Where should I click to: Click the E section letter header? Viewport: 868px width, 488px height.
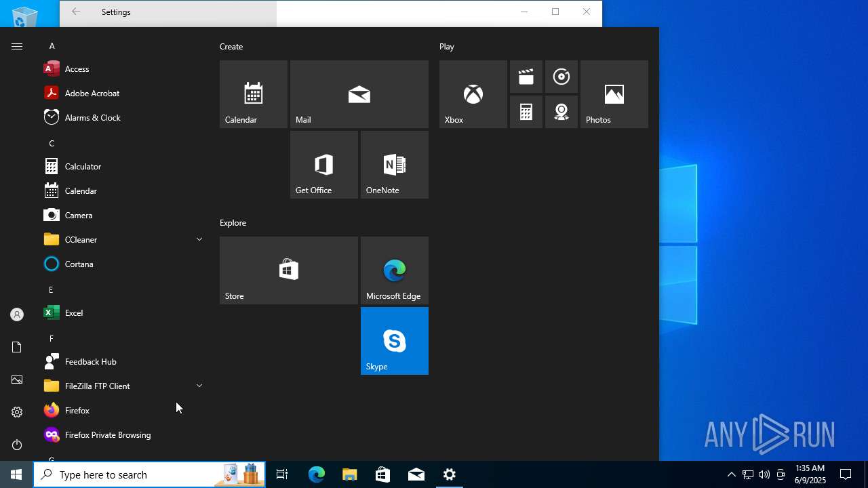pyautogui.click(x=51, y=289)
